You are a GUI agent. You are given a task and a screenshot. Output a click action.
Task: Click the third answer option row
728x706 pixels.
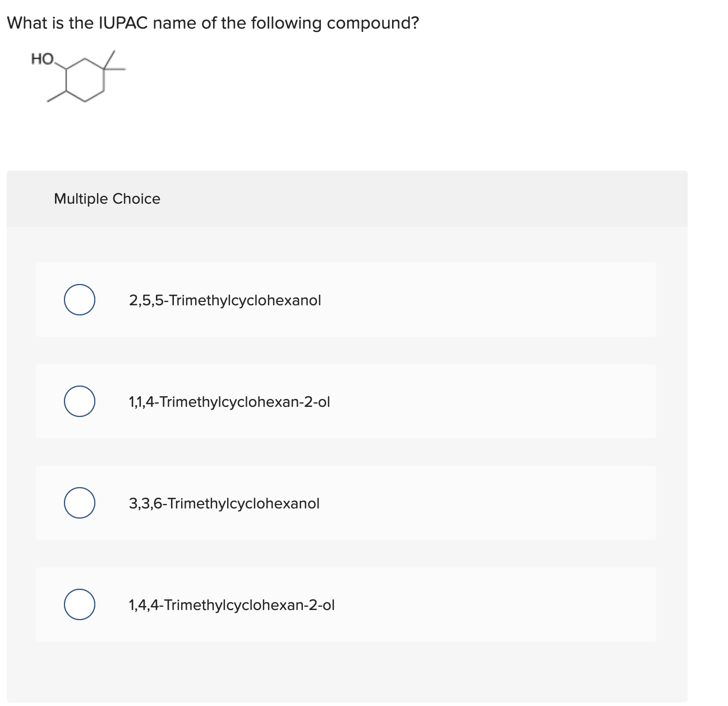coord(345,503)
